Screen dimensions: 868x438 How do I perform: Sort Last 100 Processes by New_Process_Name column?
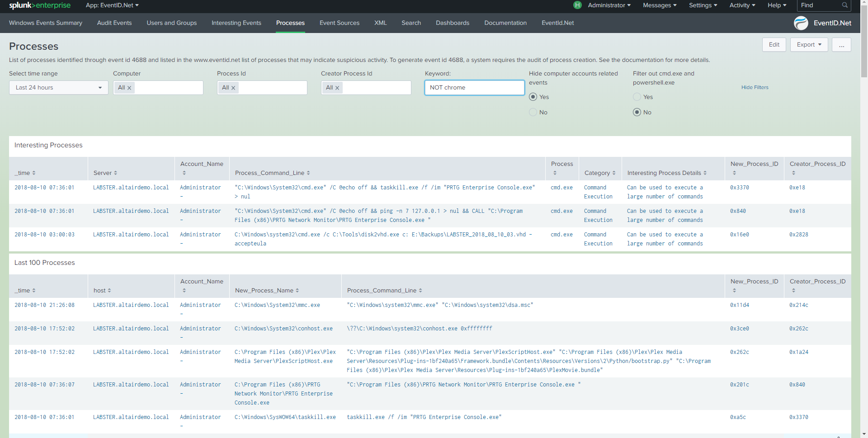(x=267, y=291)
